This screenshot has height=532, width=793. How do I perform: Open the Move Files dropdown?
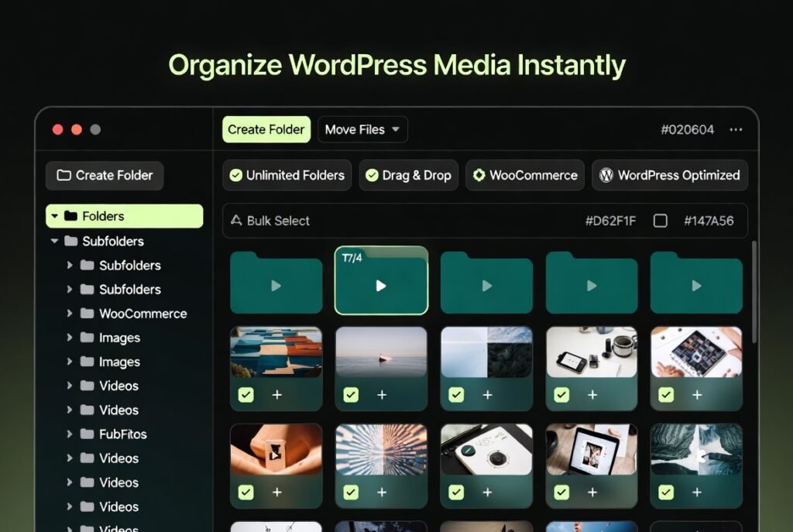coord(362,130)
